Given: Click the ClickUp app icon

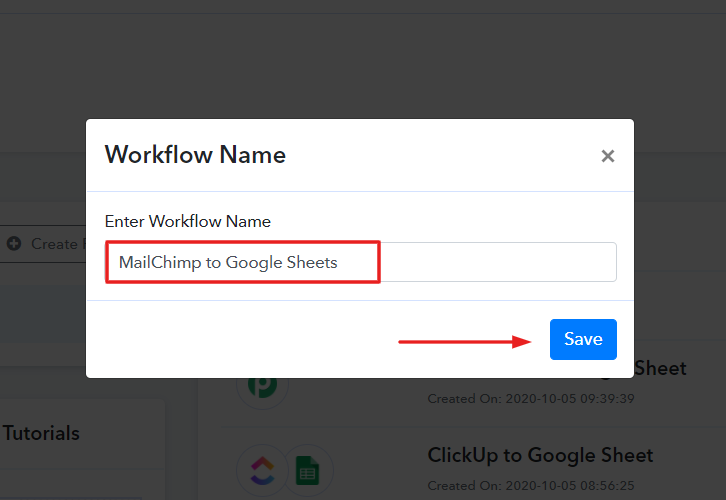Looking at the screenshot, I should pyautogui.click(x=262, y=470).
